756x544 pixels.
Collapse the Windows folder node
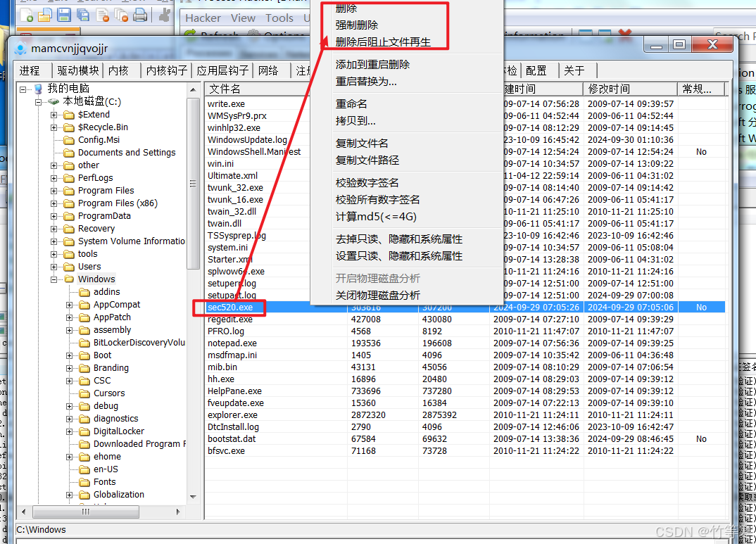(54, 279)
